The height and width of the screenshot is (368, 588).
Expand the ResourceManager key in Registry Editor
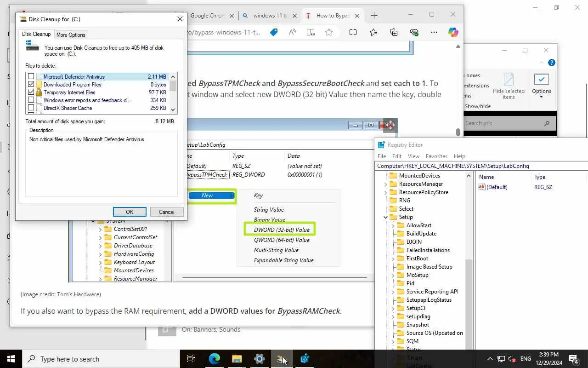pos(385,184)
